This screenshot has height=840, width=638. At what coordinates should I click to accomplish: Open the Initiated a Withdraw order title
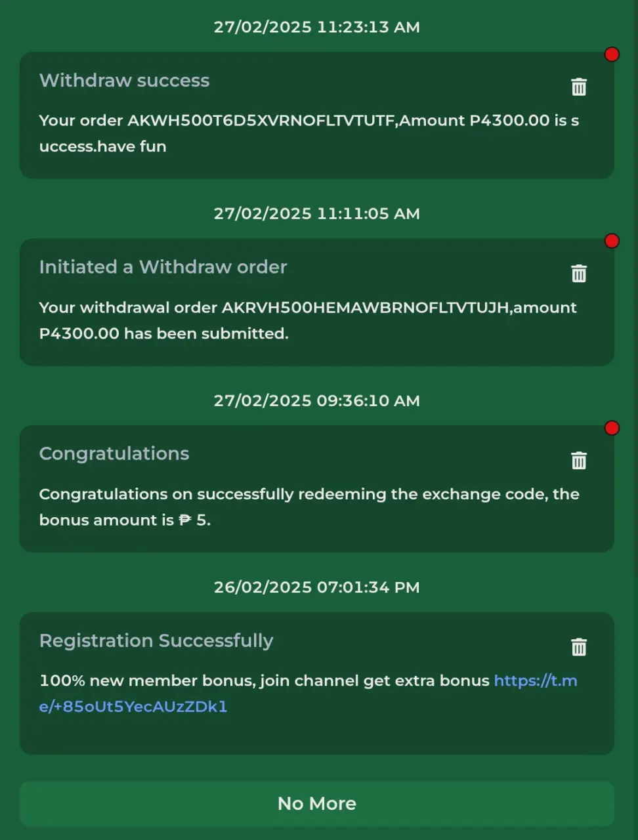click(x=163, y=267)
